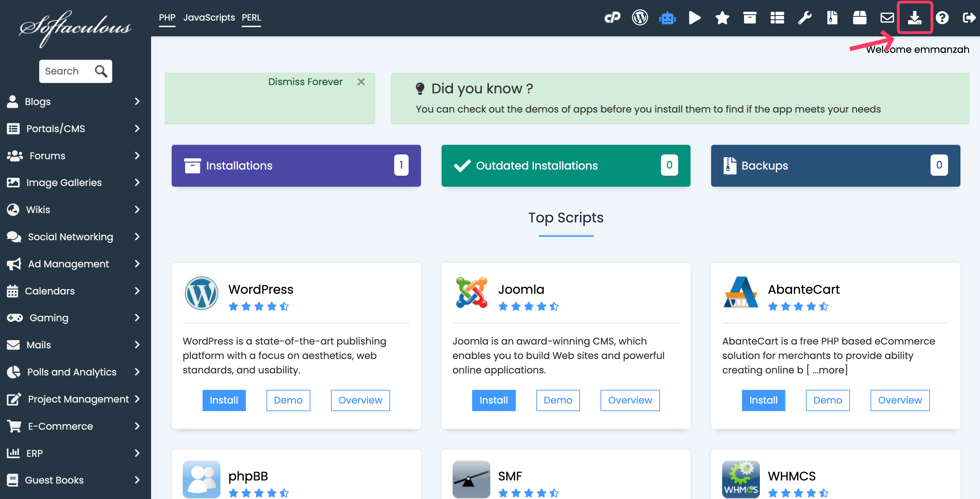
Task: Open all installations box icon in top bar
Action: pos(750,18)
